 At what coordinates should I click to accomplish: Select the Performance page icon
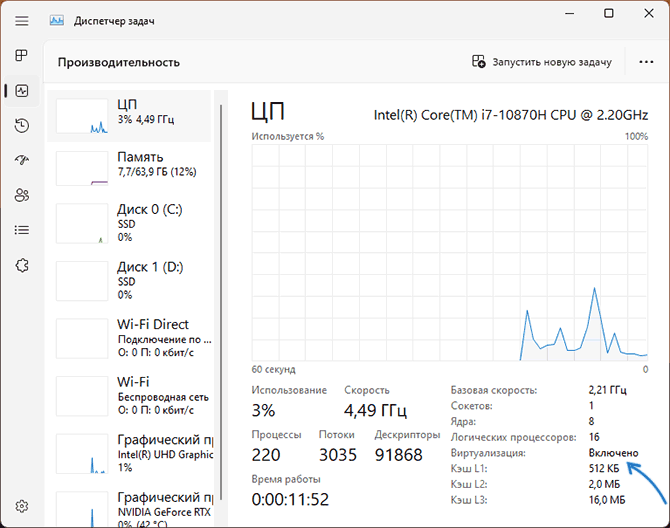click(x=22, y=91)
